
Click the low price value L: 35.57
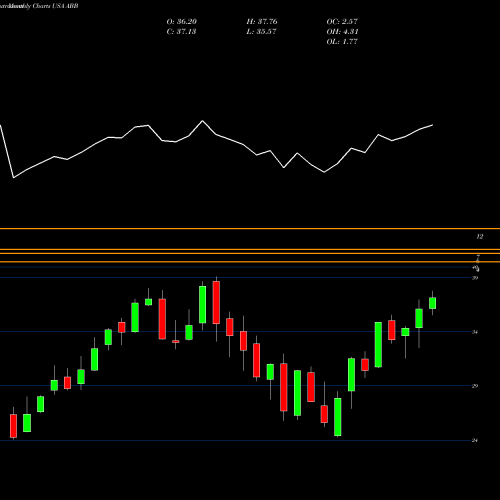tap(261, 31)
